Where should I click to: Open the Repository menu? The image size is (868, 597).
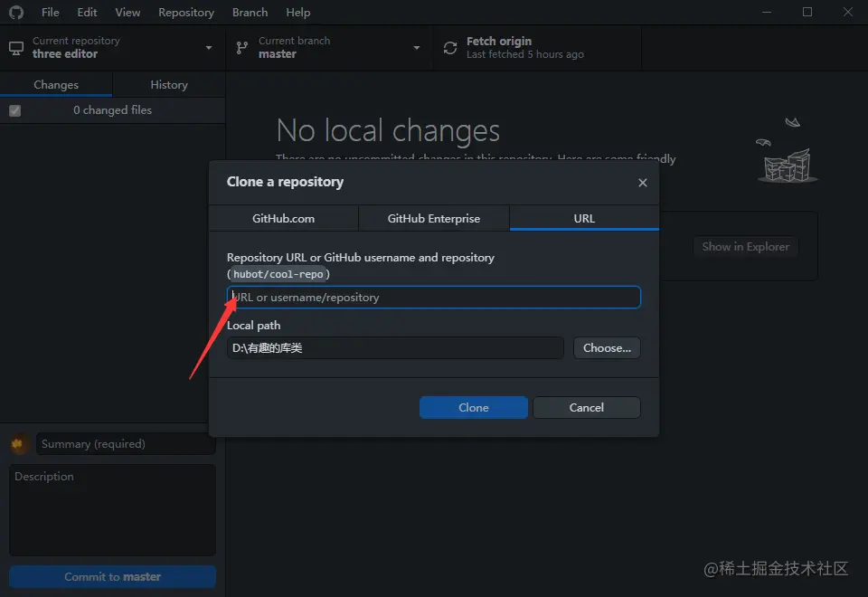(186, 12)
